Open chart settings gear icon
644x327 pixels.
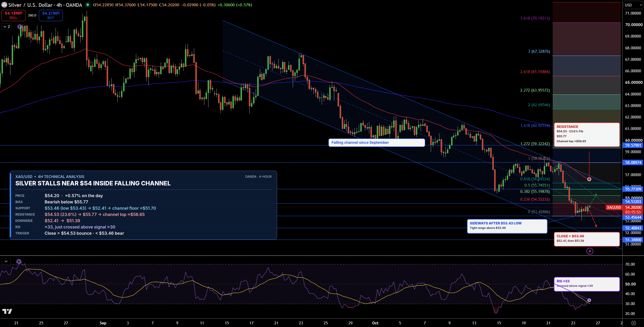[633, 323]
